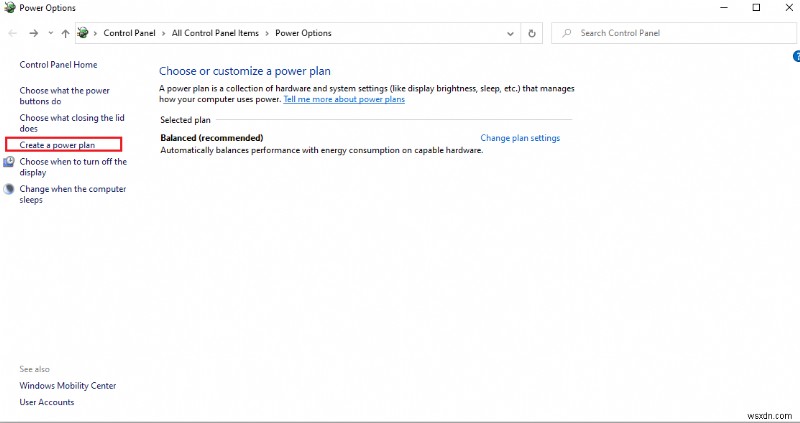The width and height of the screenshot is (800, 423).
Task: Open Windows Mobility Center link
Action: point(68,386)
